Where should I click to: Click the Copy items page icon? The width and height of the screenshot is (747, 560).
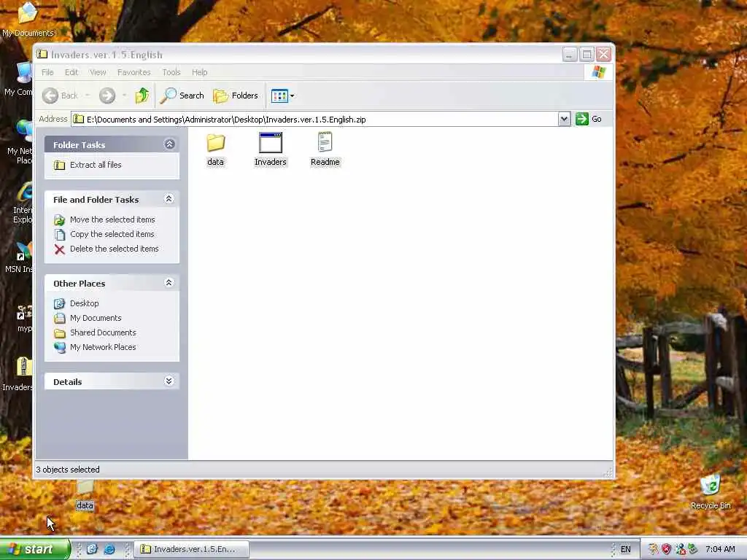(60, 235)
